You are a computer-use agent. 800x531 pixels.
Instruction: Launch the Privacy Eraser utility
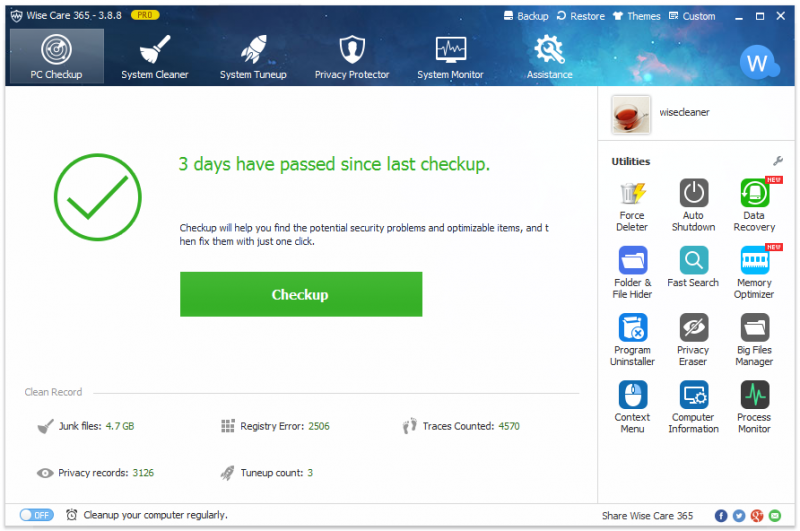693,340
